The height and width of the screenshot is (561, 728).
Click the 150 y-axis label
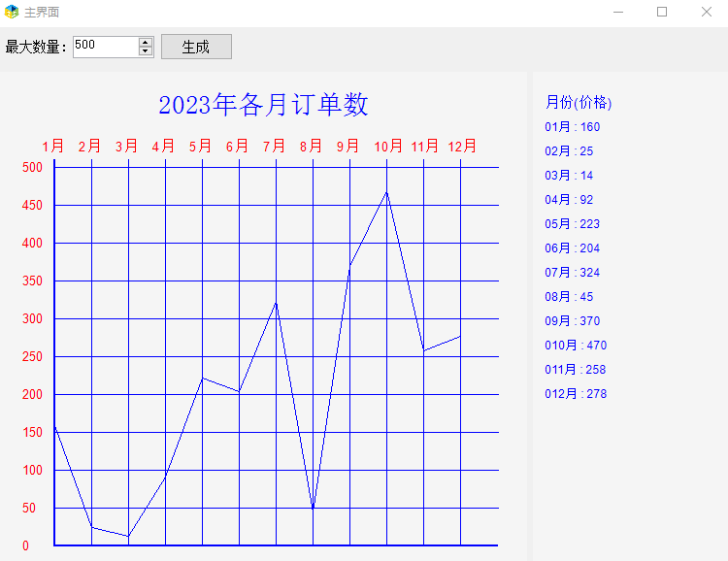pos(32,432)
